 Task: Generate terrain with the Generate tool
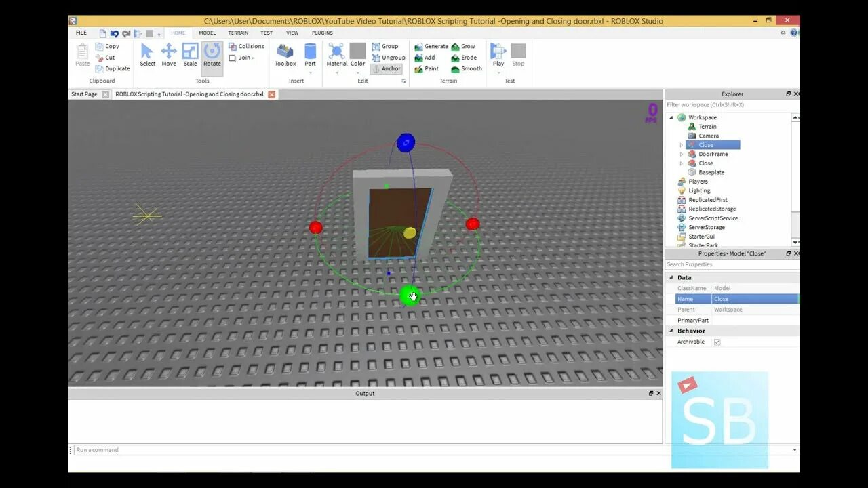tap(431, 47)
